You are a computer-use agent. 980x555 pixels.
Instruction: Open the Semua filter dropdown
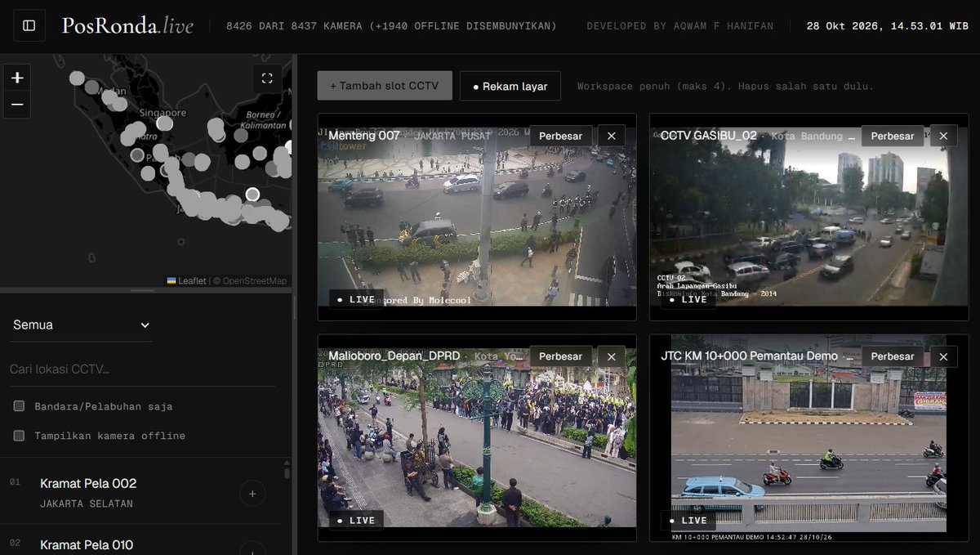click(x=81, y=324)
